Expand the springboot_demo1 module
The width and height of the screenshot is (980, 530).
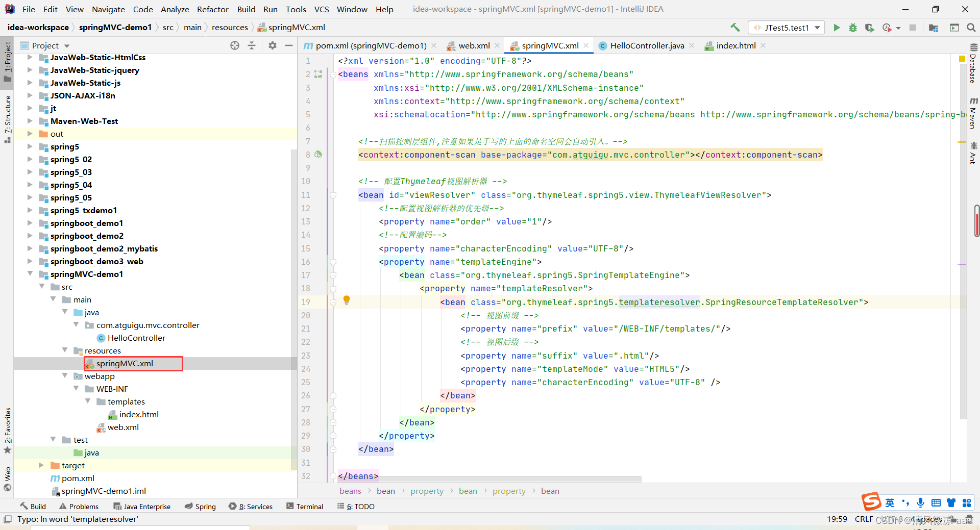(x=30, y=223)
